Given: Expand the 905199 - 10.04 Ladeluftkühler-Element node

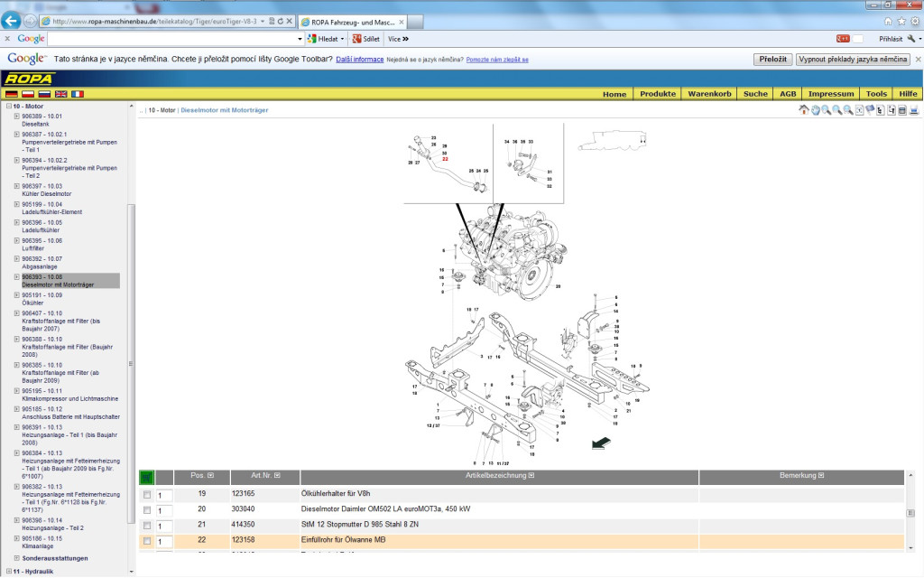Looking at the screenshot, I should [17, 204].
